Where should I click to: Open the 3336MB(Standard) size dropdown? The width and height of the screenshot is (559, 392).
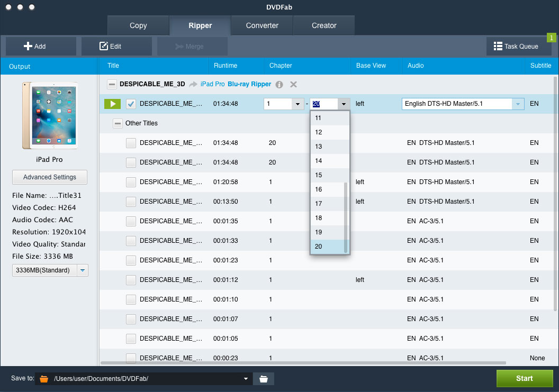click(83, 270)
